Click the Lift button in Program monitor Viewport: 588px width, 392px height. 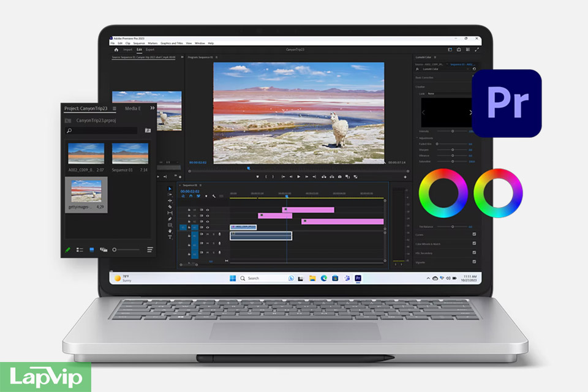[323, 176]
